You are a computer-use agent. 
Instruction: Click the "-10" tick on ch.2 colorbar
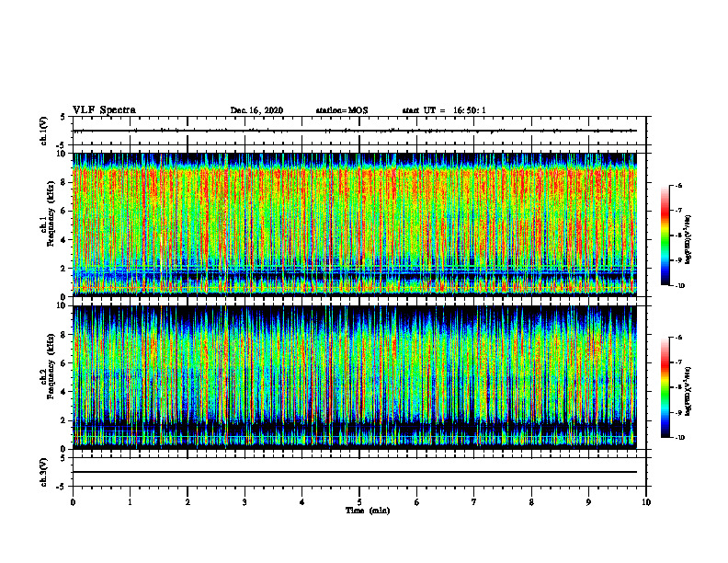tap(679, 438)
